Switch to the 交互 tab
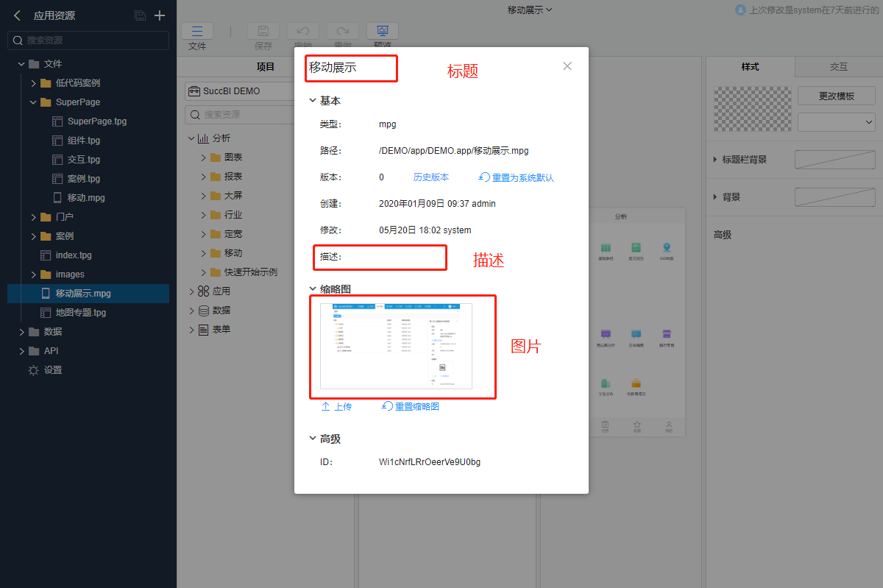 click(x=838, y=66)
